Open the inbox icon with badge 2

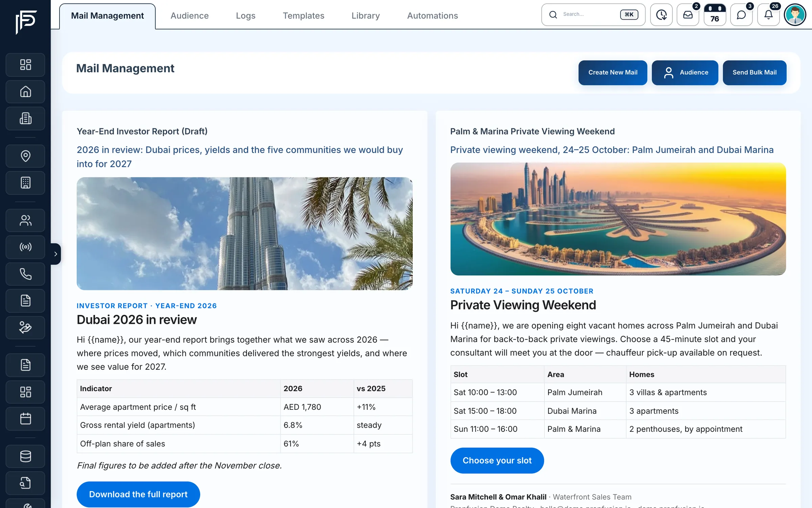point(688,15)
